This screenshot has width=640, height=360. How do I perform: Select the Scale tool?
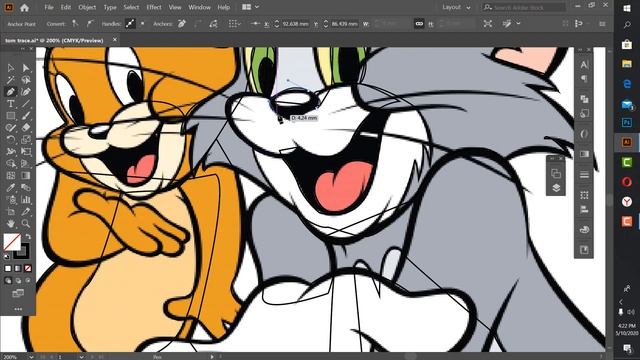coord(26,139)
